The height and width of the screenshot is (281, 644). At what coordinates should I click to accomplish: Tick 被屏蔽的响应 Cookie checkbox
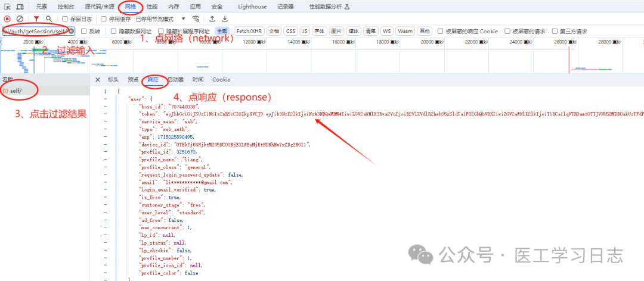click(x=440, y=31)
